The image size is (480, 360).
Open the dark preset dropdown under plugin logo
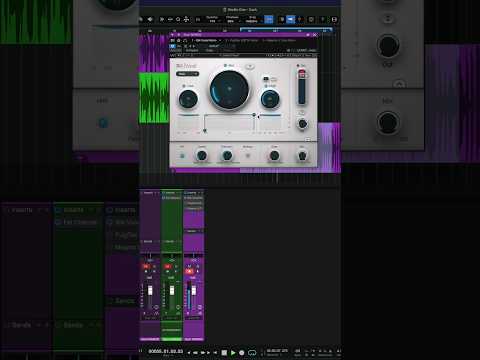[x=188, y=74]
